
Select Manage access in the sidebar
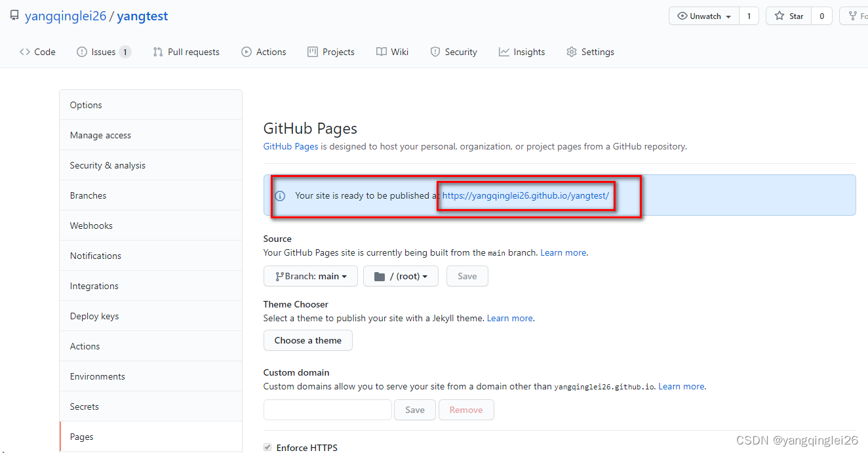(x=151, y=135)
